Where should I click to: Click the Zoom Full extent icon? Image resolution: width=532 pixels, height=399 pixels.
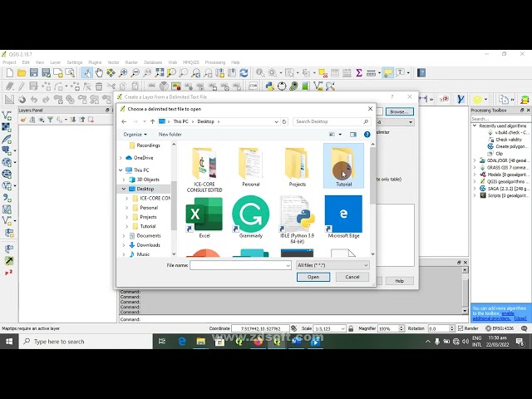point(159,72)
